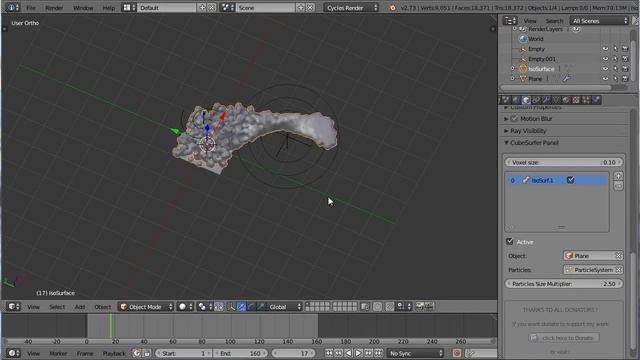Adjust the Voxel size slider

pos(564,162)
